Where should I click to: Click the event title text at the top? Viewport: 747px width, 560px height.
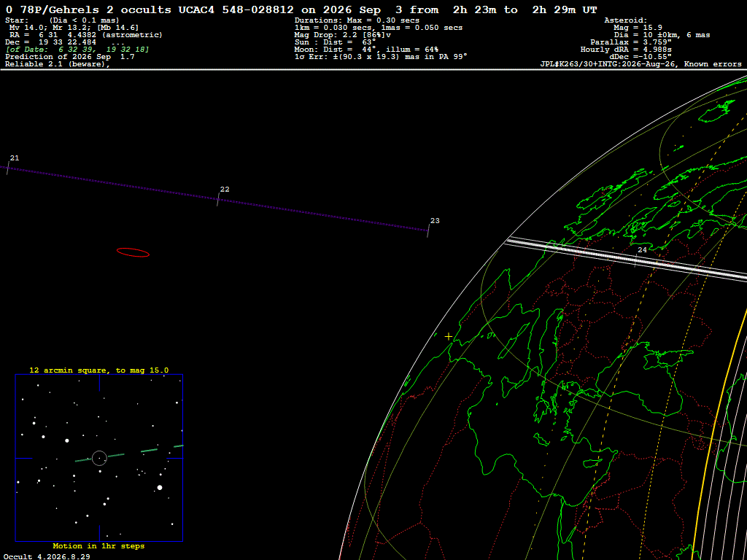click(301, 9)
